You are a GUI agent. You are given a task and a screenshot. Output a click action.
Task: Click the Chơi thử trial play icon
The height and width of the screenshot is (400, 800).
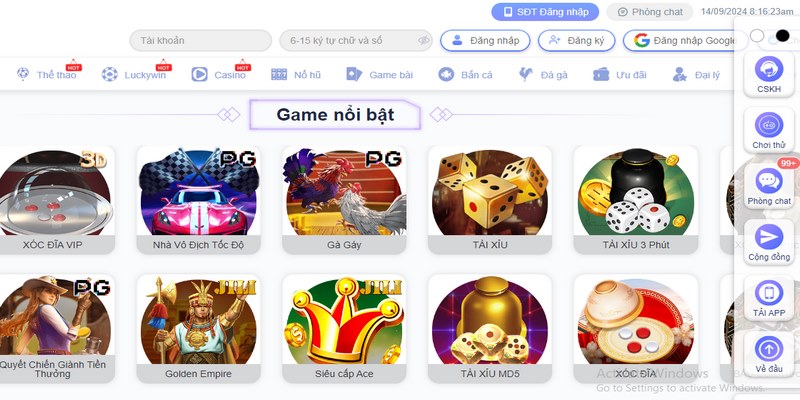(x=768, y=125)
